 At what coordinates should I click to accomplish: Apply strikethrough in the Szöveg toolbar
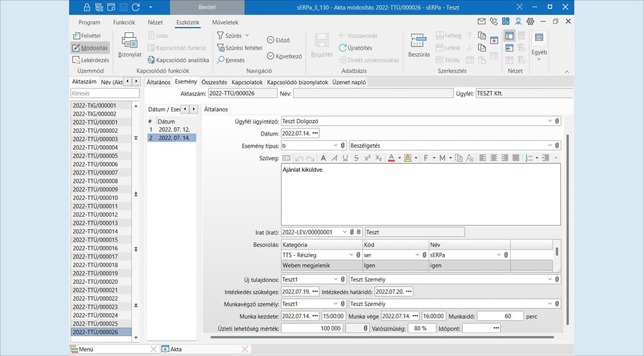point(356,158)
